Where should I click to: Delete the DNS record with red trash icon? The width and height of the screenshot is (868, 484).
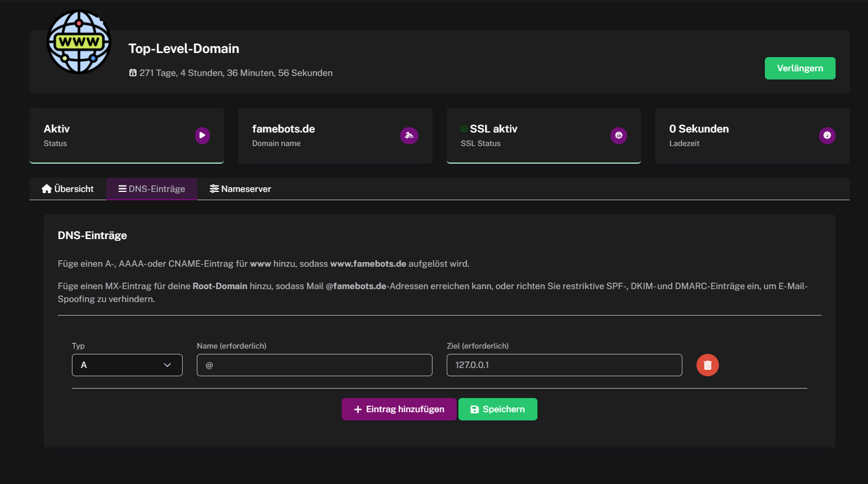pos(707,365)
